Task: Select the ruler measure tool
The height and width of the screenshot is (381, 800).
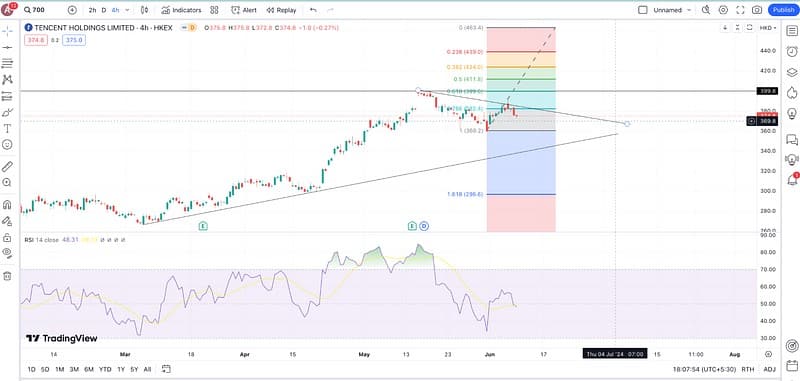Action: (7, 166)
